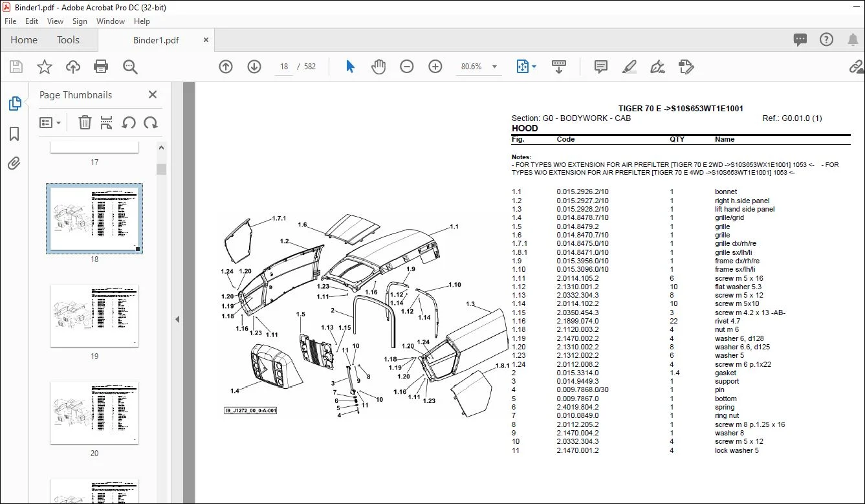The width and height of the screenshot is (865, 504).
Task: Click the 'ring nut' part name
Action: pos(727,416)
